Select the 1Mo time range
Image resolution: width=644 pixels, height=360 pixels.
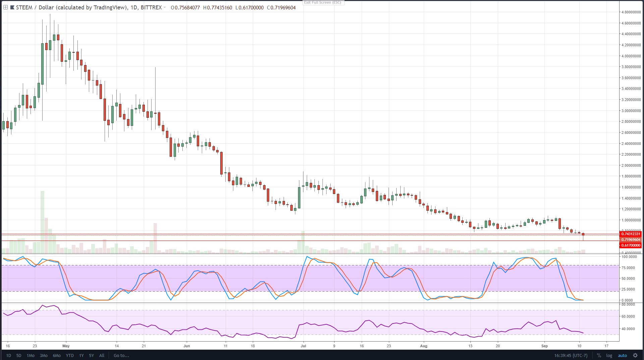click(31, 355)
